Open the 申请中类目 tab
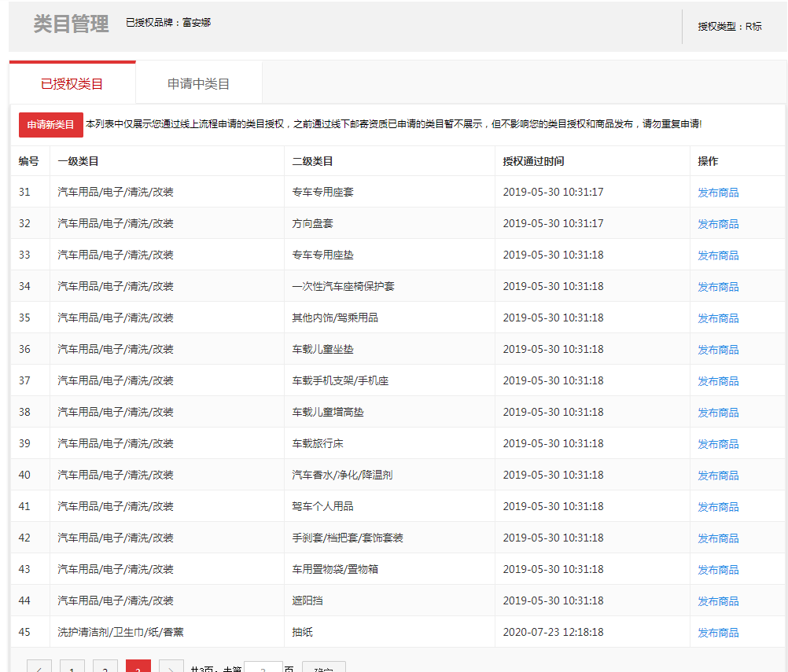Screen dimensions: 788x672 point(198,83)
